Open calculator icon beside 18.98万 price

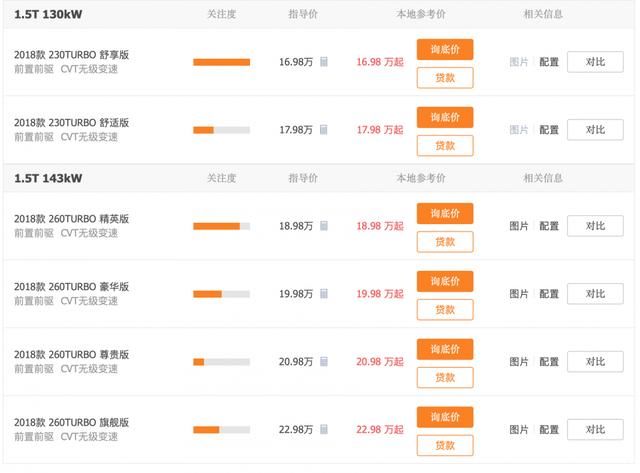pyautogui.click(x=324, y=226)
